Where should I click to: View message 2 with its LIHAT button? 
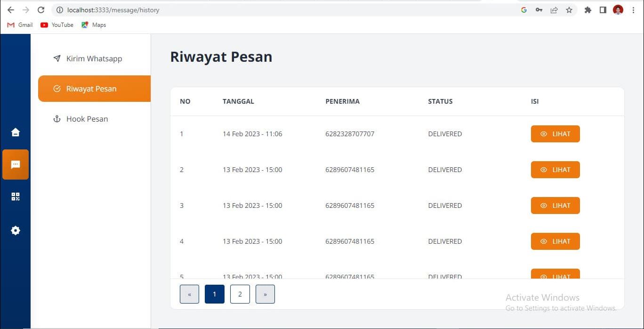[555, 170]
